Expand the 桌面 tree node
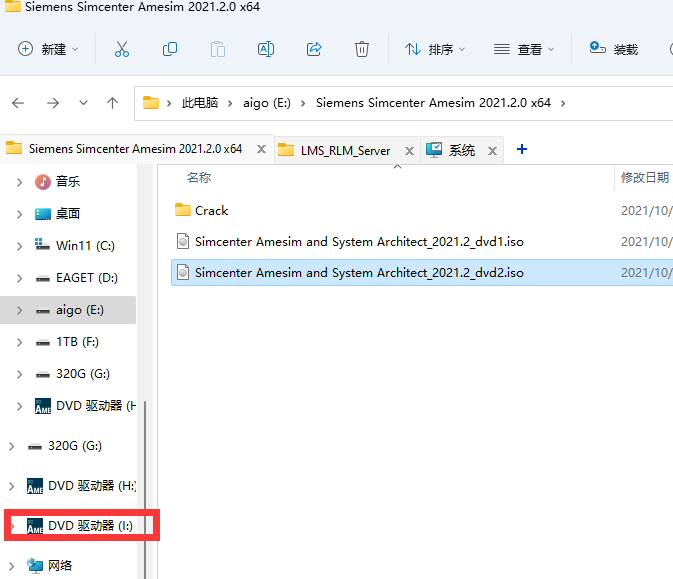The width and height of the screenshot is (673, 579). pos(19,214)
